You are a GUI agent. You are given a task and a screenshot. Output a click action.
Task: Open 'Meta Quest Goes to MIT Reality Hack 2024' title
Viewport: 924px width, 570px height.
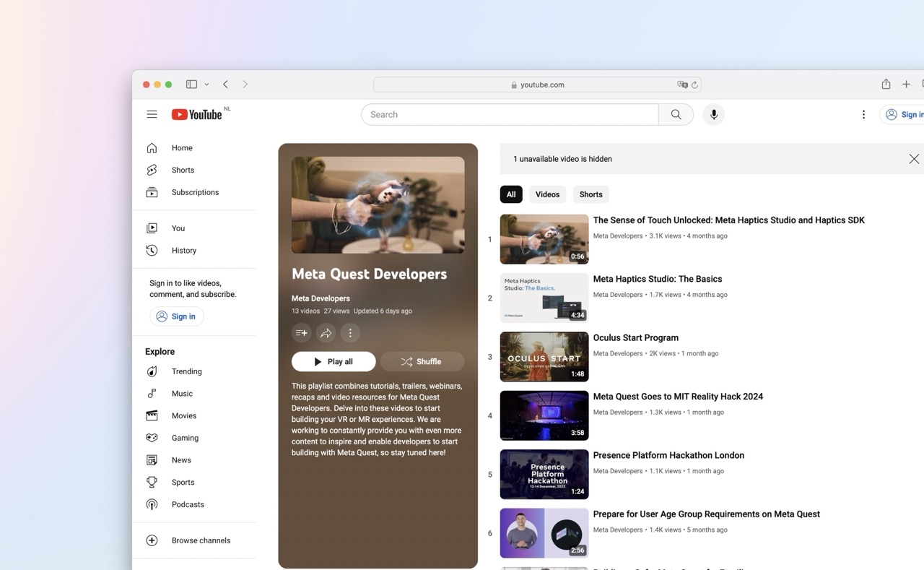(x=678, y=397)
